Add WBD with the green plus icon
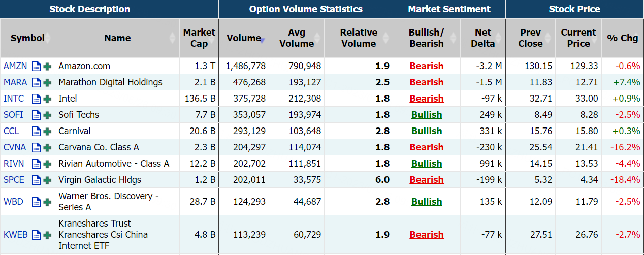 click(x=47, y=202)
